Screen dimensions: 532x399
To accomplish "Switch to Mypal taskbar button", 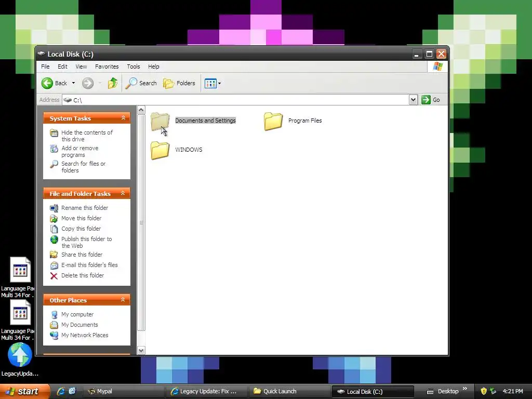I will pyautogui.click(x=124, y=392).
